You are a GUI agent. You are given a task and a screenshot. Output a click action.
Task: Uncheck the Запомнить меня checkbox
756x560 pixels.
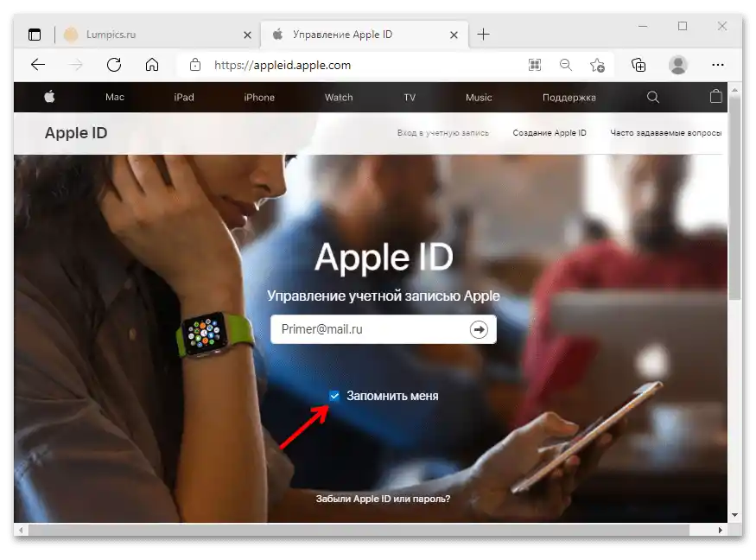click(x=334, y=396)
